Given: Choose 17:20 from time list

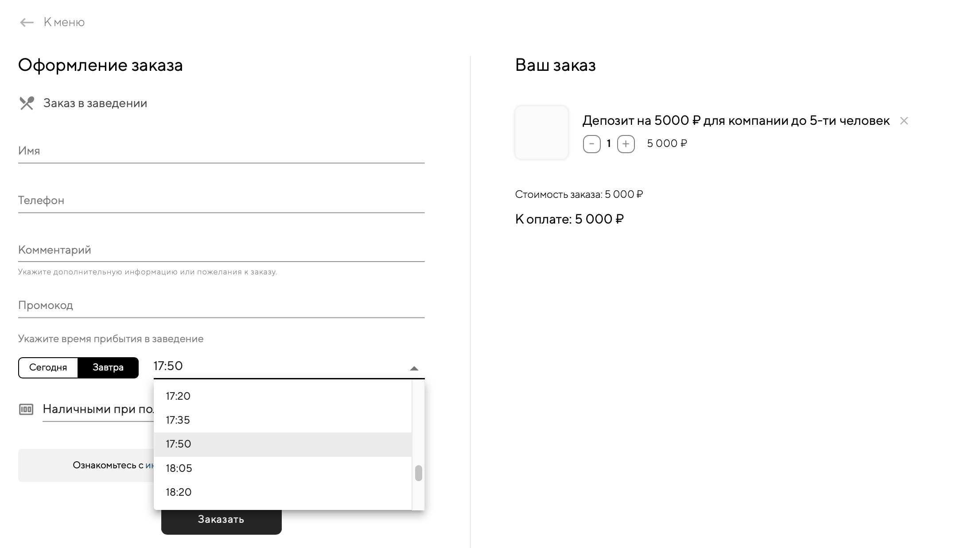Looking at the screenshot, I should tap(178, 396).
